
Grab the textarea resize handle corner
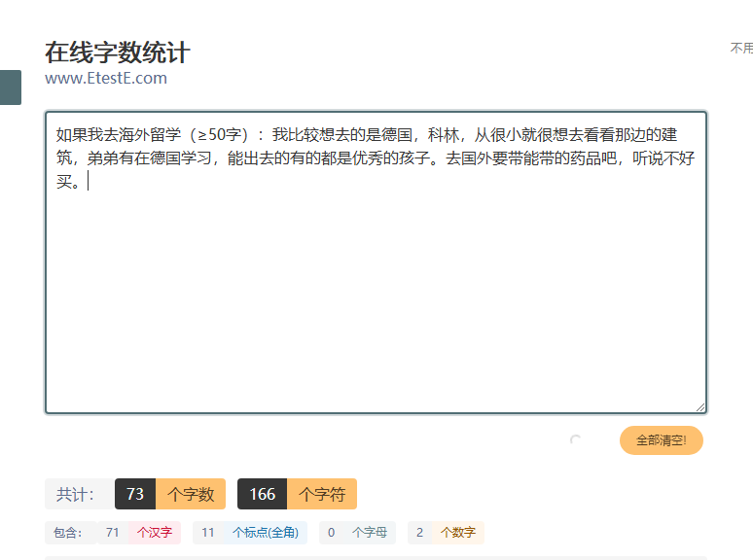[700, 407]
